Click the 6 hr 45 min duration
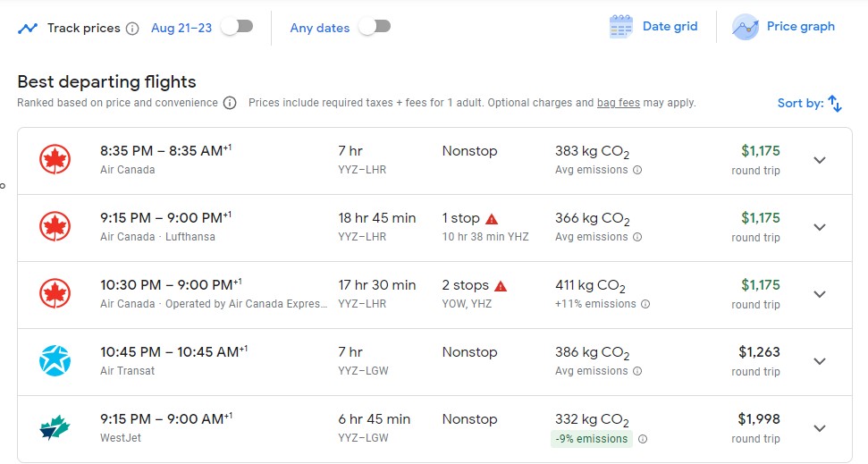Viewport: 868px width, 464px height. click(x=375, y=419)
